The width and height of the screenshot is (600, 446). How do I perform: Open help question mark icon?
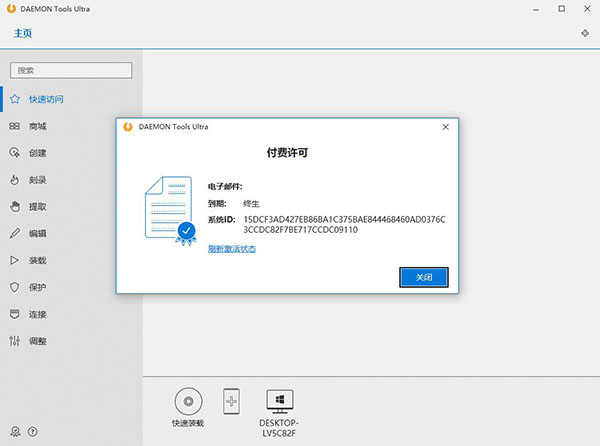pos(33,432)
